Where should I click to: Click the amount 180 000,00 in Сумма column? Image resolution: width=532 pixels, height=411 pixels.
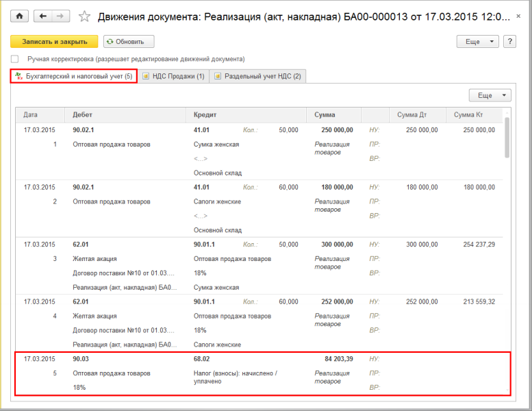pyautogui.click(x=337, y=187)
